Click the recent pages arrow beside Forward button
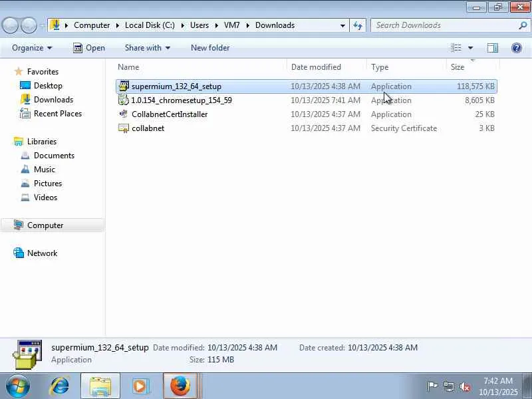 (x=43, y=25)
